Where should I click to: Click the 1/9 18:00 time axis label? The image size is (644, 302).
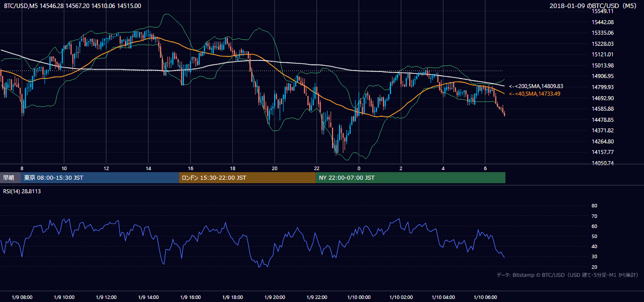point(232,297)
